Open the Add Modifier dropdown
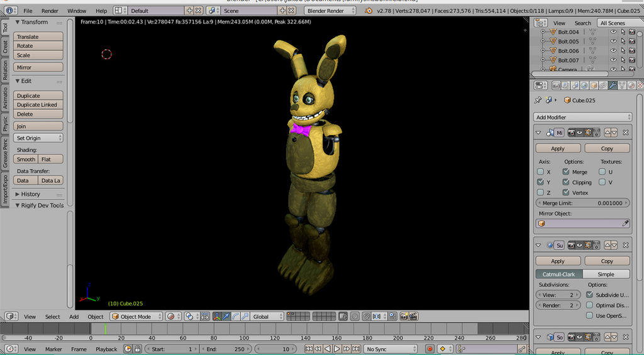The height and width of the screenshot is (355, 644). pos(582,117)
